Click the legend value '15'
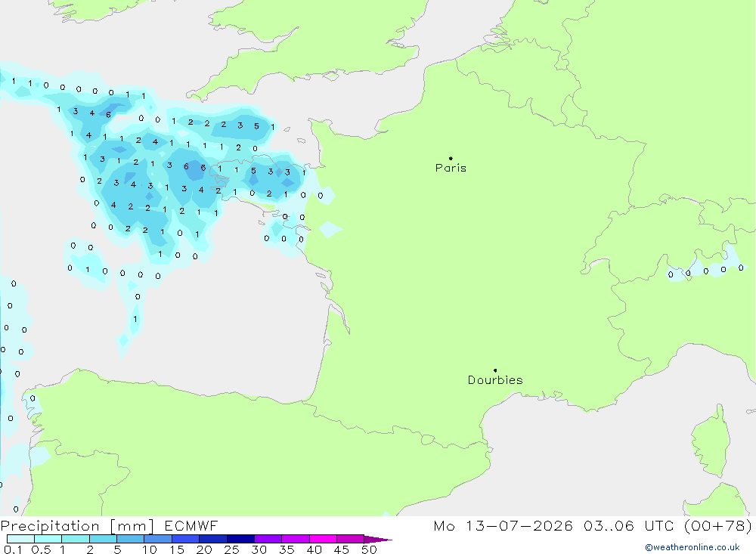Image resolution: width=756 pixels, height=554 pixels. (x=177, y=549)
